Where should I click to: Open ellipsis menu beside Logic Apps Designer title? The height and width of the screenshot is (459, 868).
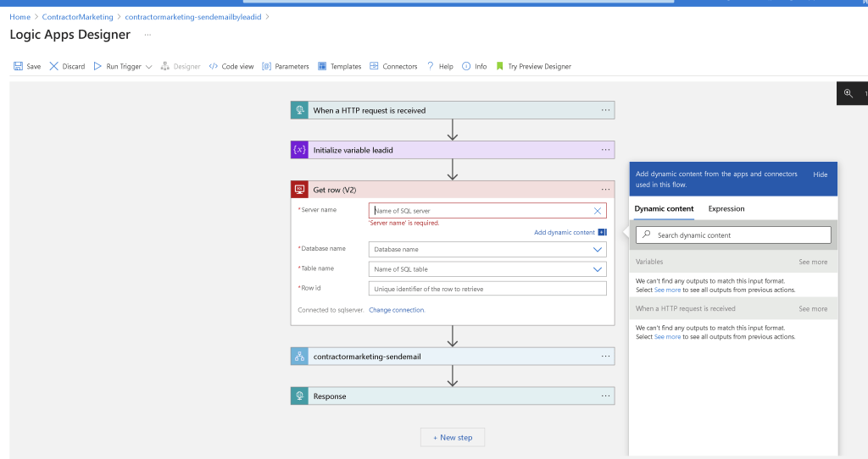147,35
